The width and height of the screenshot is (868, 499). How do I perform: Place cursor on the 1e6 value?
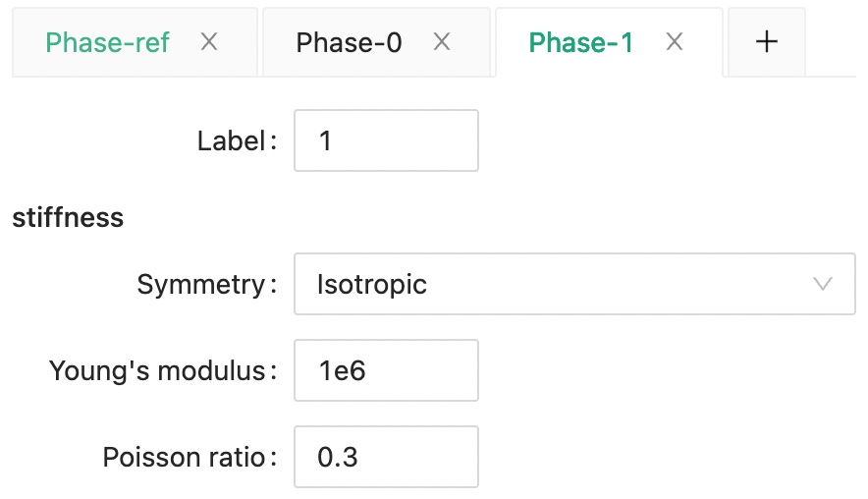pos(342,370)
